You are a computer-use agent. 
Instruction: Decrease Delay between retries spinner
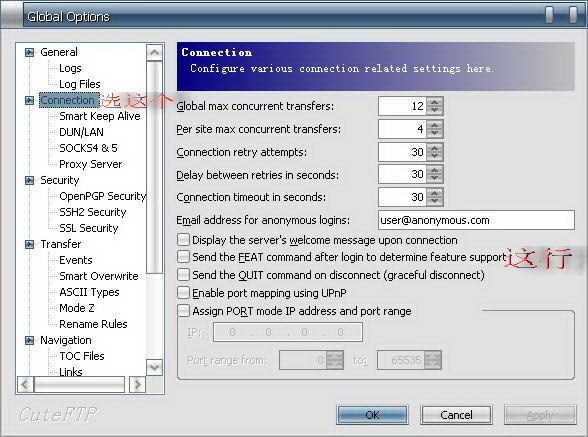coord(435,179)
